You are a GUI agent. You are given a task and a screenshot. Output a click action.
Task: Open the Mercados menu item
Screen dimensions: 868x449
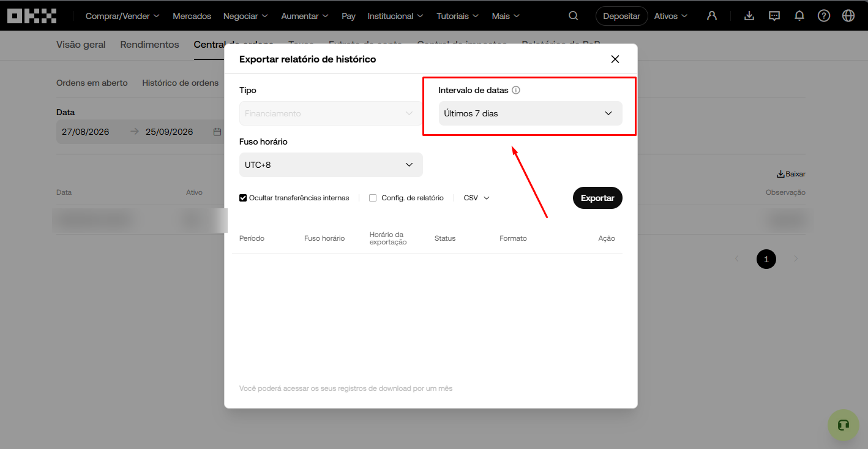click(192, 16)
